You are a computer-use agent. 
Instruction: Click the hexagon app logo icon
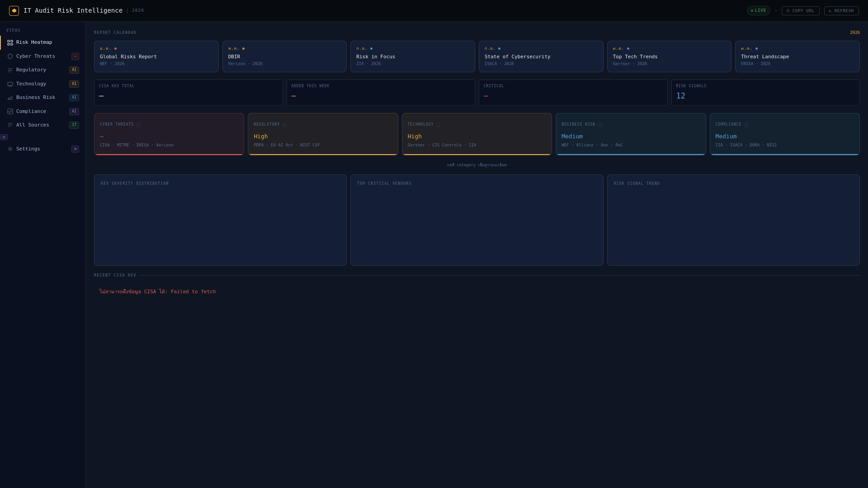point(14,11)
